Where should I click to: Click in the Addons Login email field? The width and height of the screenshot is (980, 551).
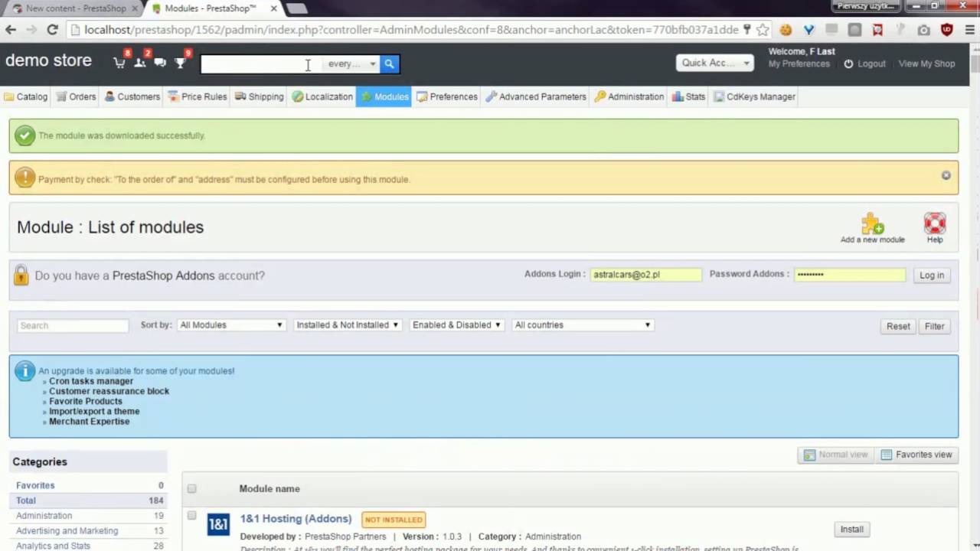[645, 275]
